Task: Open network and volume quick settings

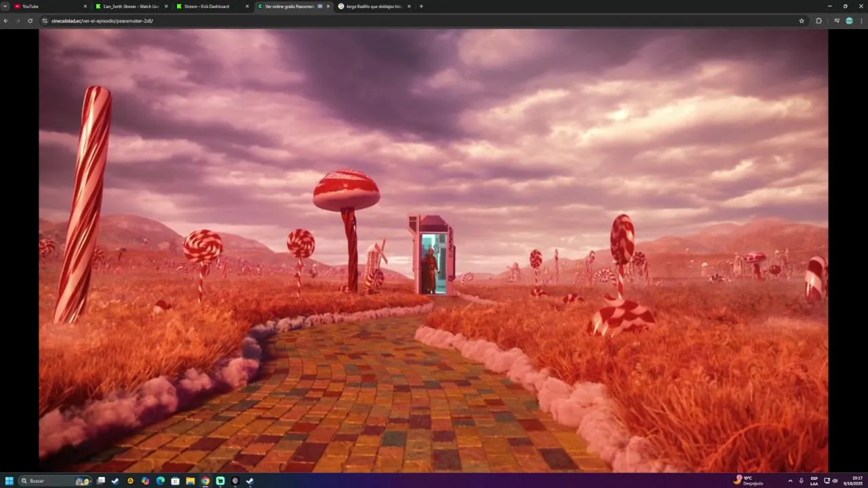Action: pos(831,481)
